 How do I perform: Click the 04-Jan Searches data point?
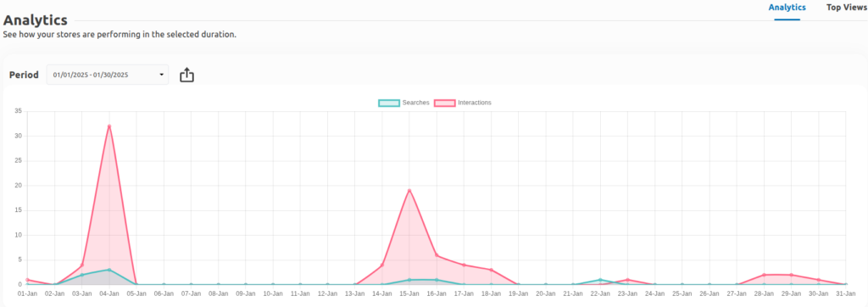[109, 270]
